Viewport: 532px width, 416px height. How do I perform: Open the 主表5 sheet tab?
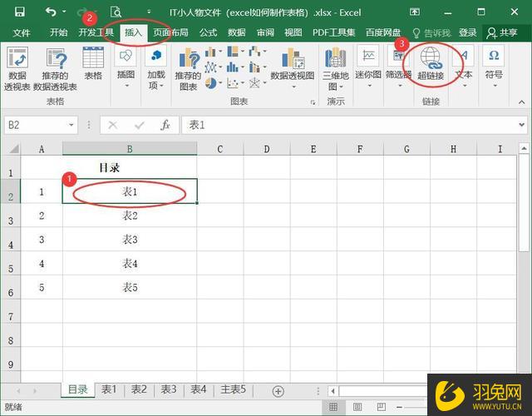tap(233, 389)
